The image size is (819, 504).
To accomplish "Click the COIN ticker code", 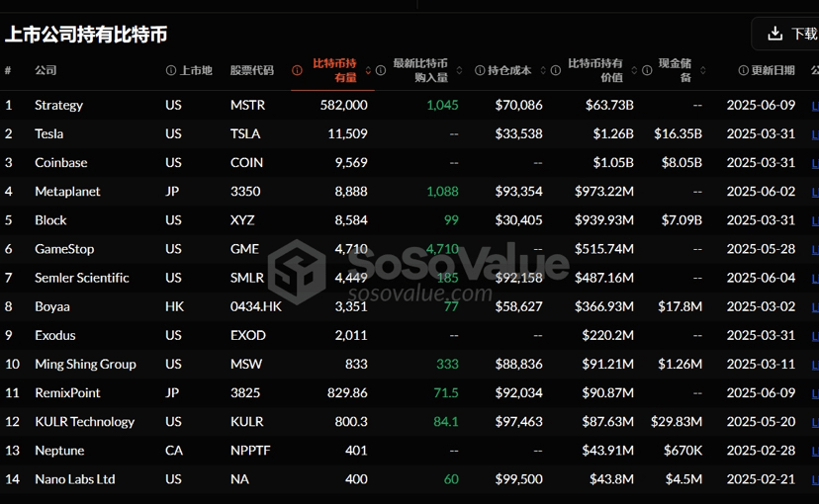I will (246, 163).
